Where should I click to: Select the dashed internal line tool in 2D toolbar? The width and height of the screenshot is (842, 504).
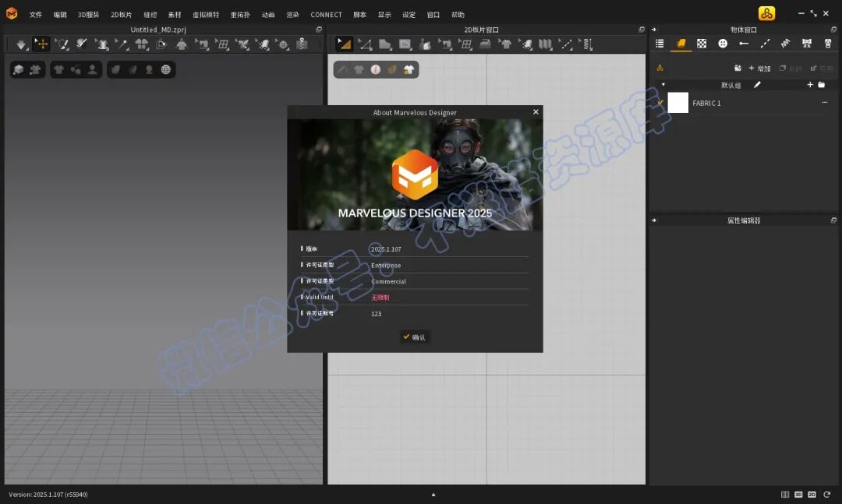[565, 44]
